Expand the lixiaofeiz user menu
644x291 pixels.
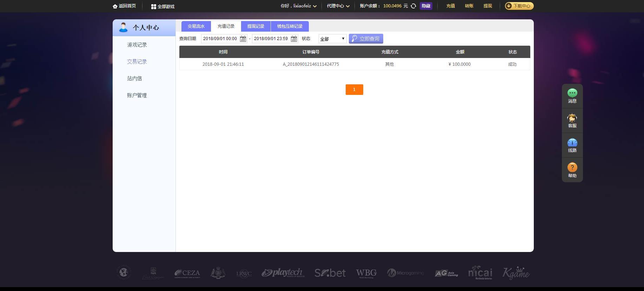click(299, 6)
